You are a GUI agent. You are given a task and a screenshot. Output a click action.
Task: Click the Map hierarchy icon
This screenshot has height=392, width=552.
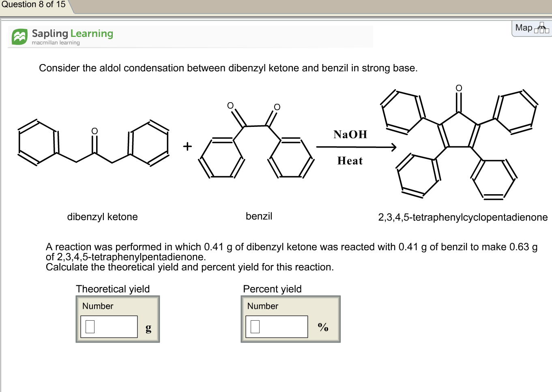pyautogui.click(x=541, y=28)
